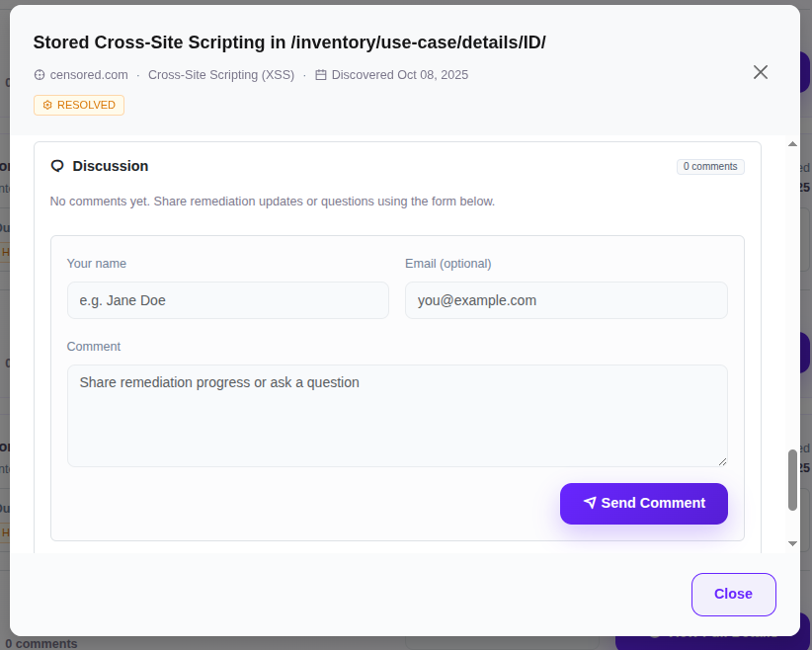
Task: Click the Discussion speech bubble icon
Action: [x=57, y=166]
